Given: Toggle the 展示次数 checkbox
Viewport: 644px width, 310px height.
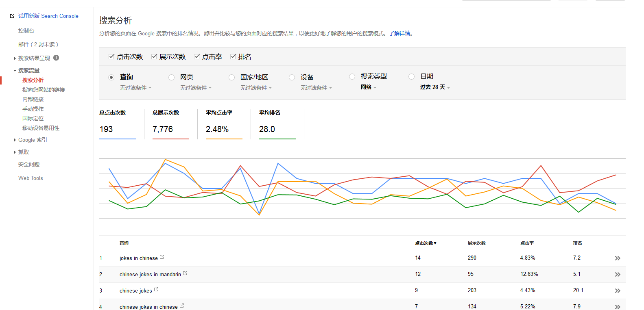Looking at the screenshot, I should click(x=154, y=56).
